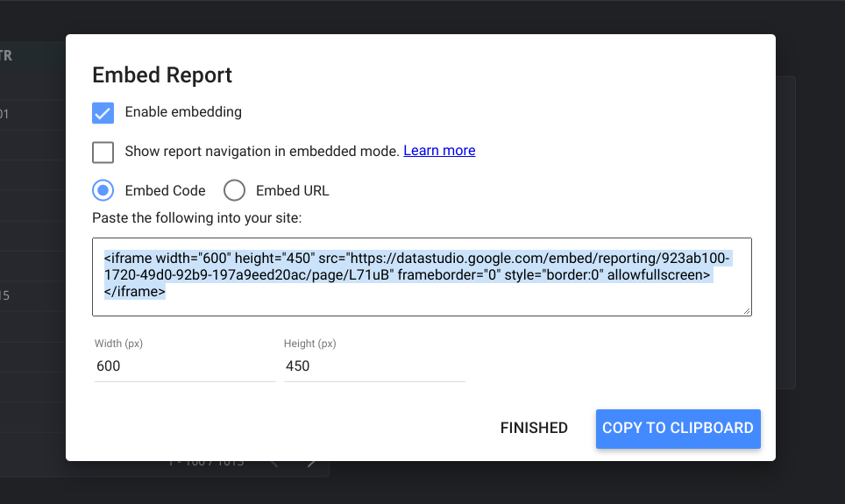Viewport: 845px width, 504px height.
Task: Open the Learn more link
Action: 439,151
